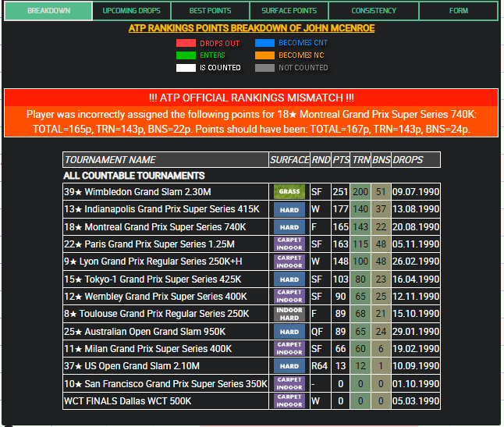Click Wimbledon BNS value 51
The height and width of the screenshot is (427, 504).
pyautogui.click(x=381, y=192)
